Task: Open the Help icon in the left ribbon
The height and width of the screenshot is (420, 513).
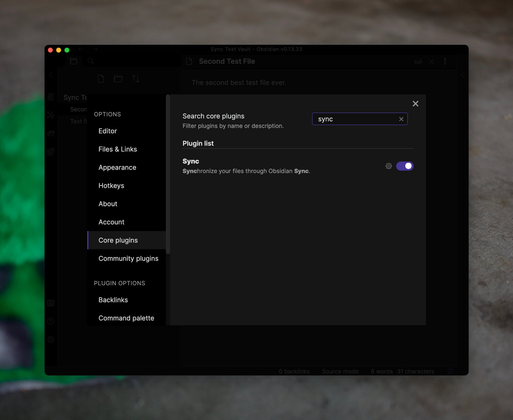Action: (x=51, y=321)
